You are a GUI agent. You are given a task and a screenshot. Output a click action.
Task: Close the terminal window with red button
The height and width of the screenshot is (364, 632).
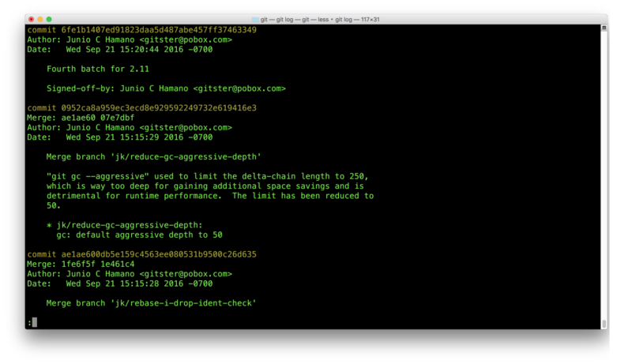coord(30,18)
